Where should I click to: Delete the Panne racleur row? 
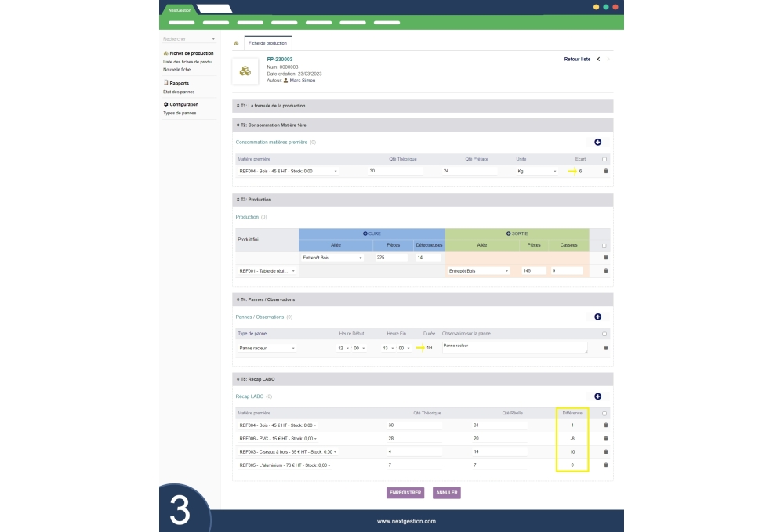(x=605, y=348)
